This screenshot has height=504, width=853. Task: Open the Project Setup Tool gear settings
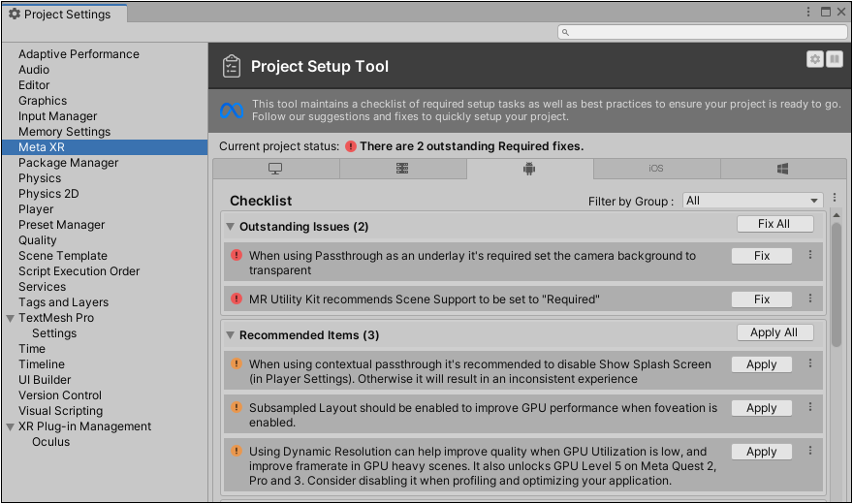[814, 59]
